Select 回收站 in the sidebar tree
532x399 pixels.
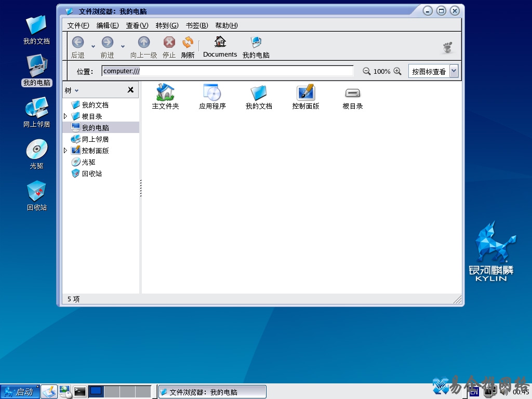click(x=91, y=174)
